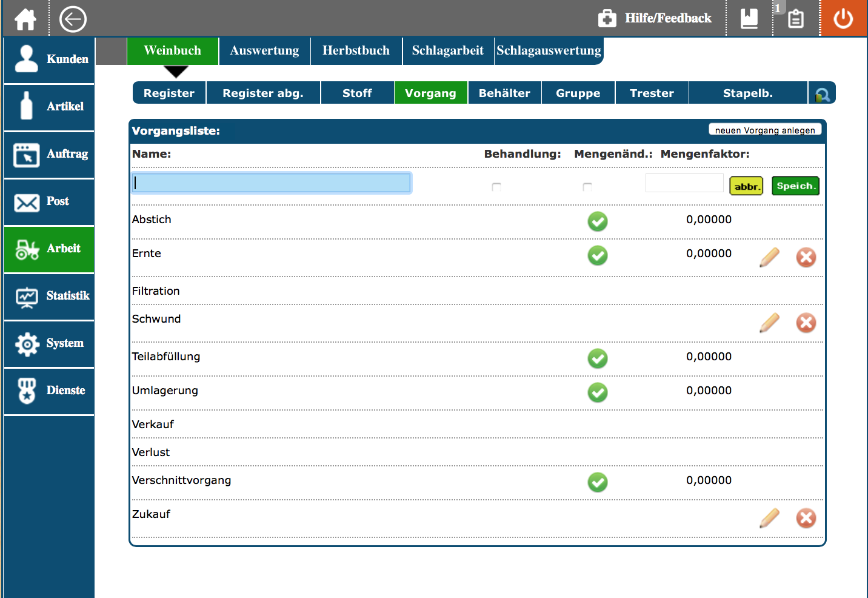The height and width of the screenshot is (598, 868).
Task: Edit the Ernte entry with pencil icon
Action: point(769,257)
